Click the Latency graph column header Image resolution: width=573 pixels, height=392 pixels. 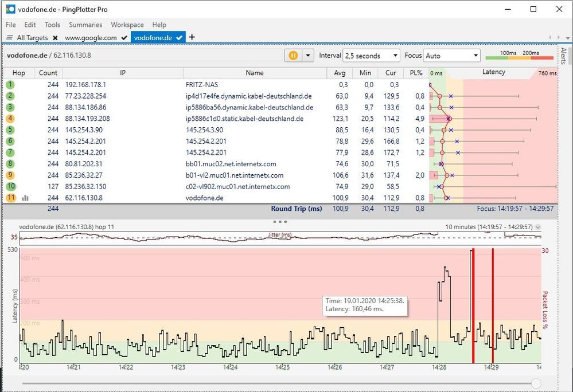(x=493, y=72)
